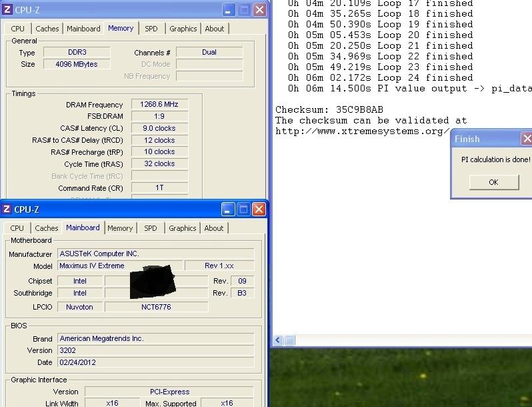Close the upper CPU-Z Memory window
532x407 pixels.
260,9
